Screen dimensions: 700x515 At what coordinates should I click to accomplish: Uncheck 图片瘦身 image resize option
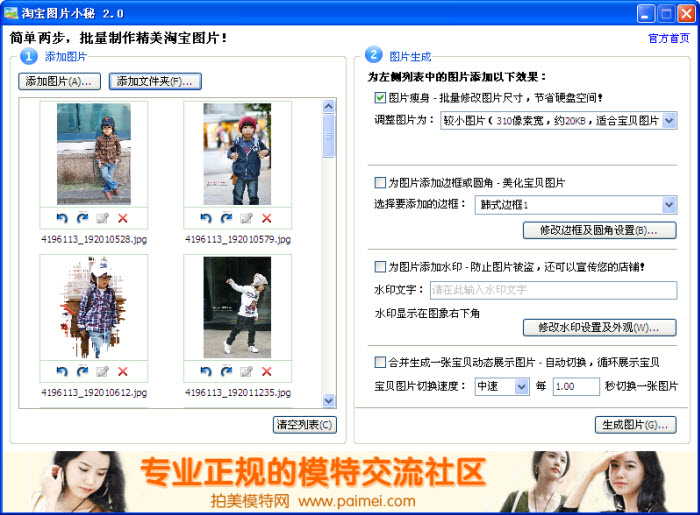click(380, 97)
